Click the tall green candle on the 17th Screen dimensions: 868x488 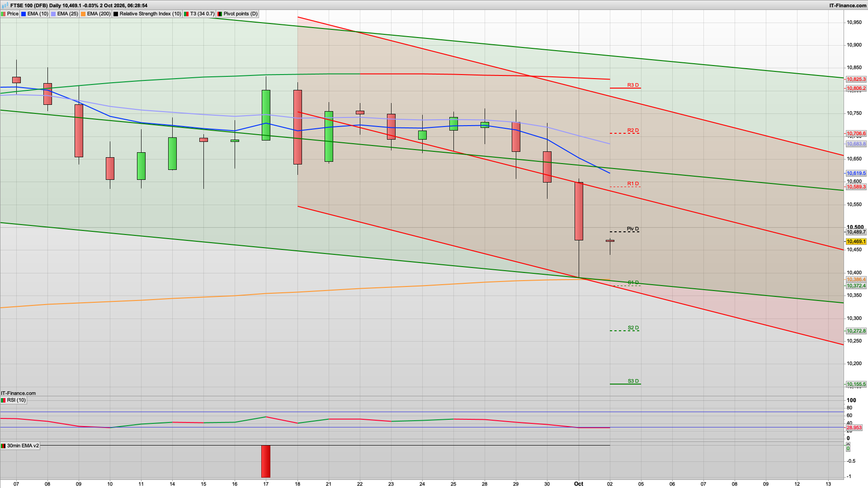click(x=266, y=115)
